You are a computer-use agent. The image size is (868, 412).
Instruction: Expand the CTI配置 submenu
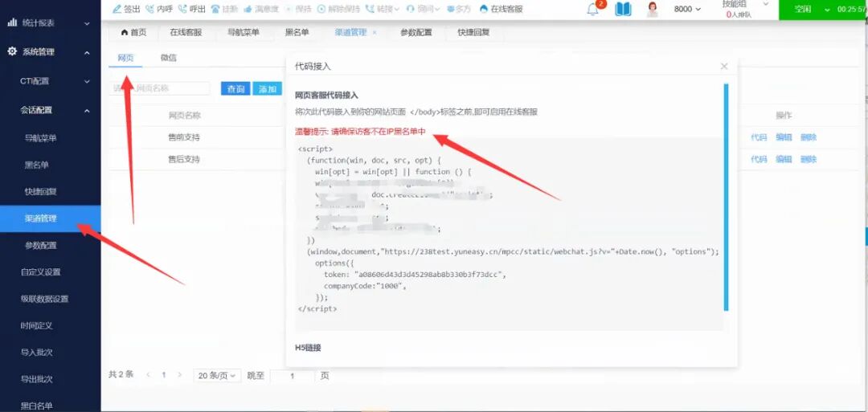pyautogui.click(x=51, y=81)
